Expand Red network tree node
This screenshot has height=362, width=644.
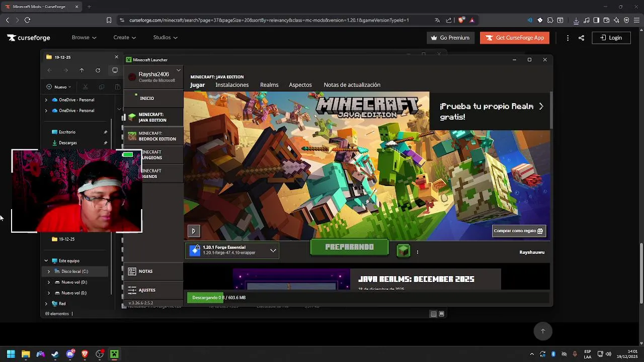point(46,304)
